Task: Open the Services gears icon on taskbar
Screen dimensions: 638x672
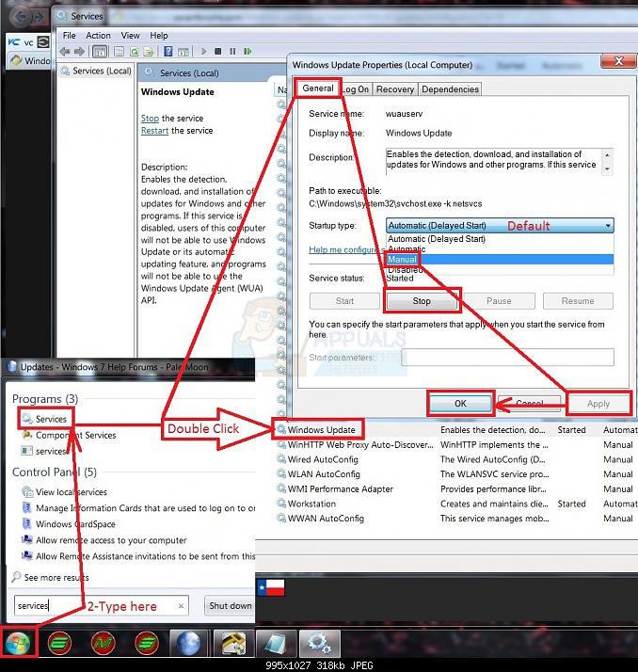Action: (x=320, y=643)
